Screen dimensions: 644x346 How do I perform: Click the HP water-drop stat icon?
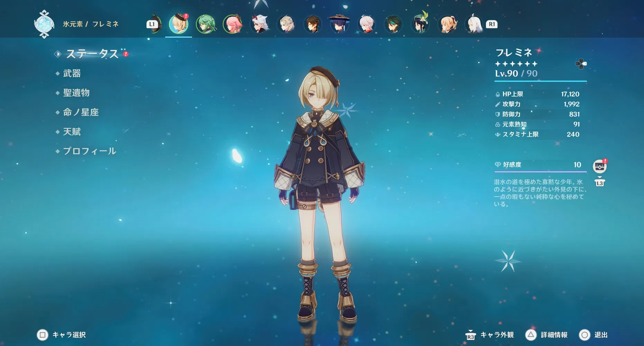click(498, 94)
